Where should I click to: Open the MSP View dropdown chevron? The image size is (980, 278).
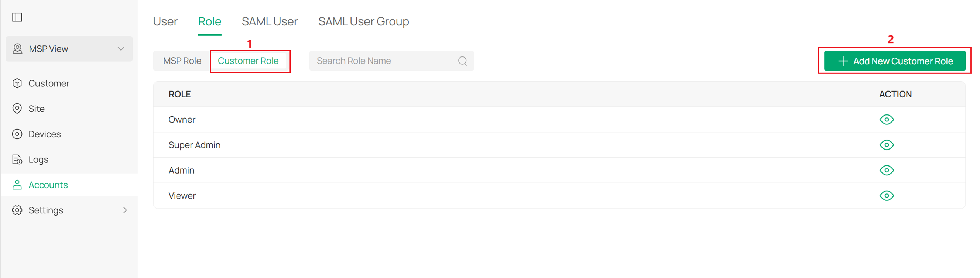(121, 49)
